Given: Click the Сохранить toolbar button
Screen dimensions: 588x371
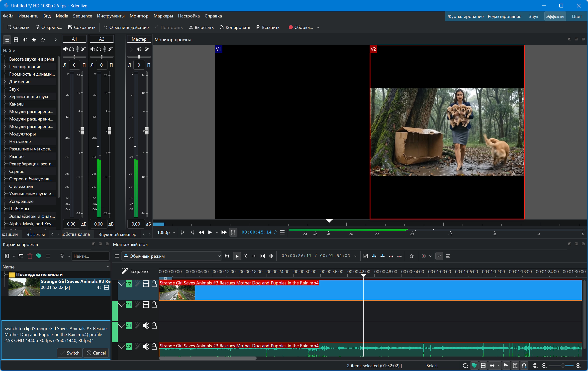Looking at the screenshot, I should coord(82,27).
